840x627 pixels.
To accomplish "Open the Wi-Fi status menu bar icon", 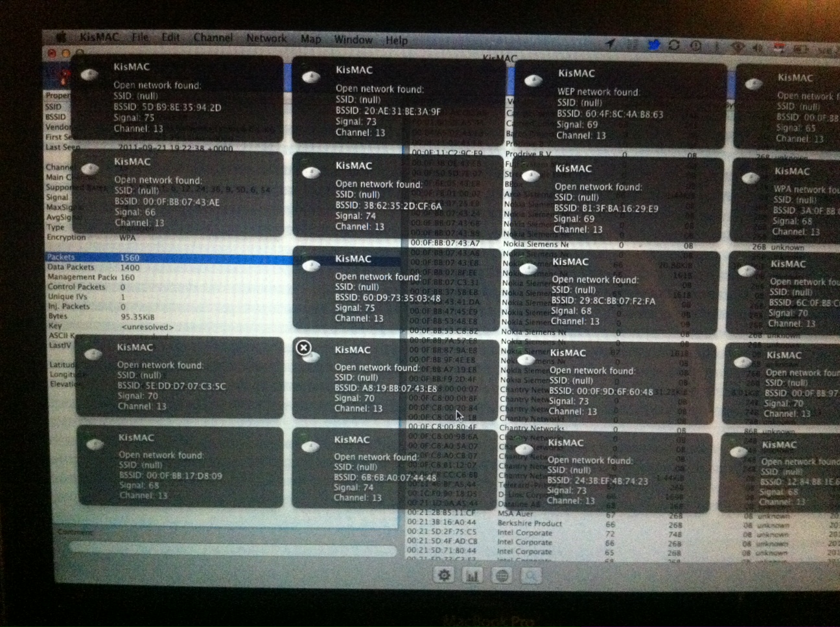I will click(x=738, y=47).
